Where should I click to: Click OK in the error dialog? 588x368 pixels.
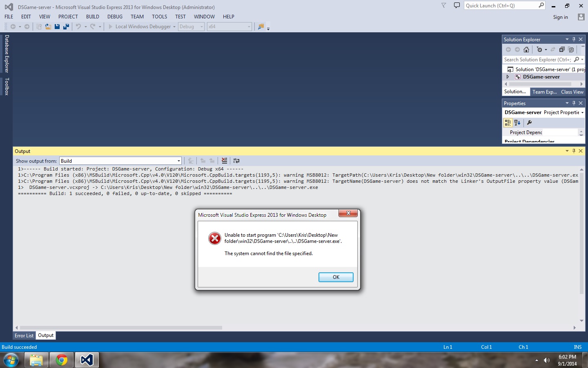click(x=336, y=277)
